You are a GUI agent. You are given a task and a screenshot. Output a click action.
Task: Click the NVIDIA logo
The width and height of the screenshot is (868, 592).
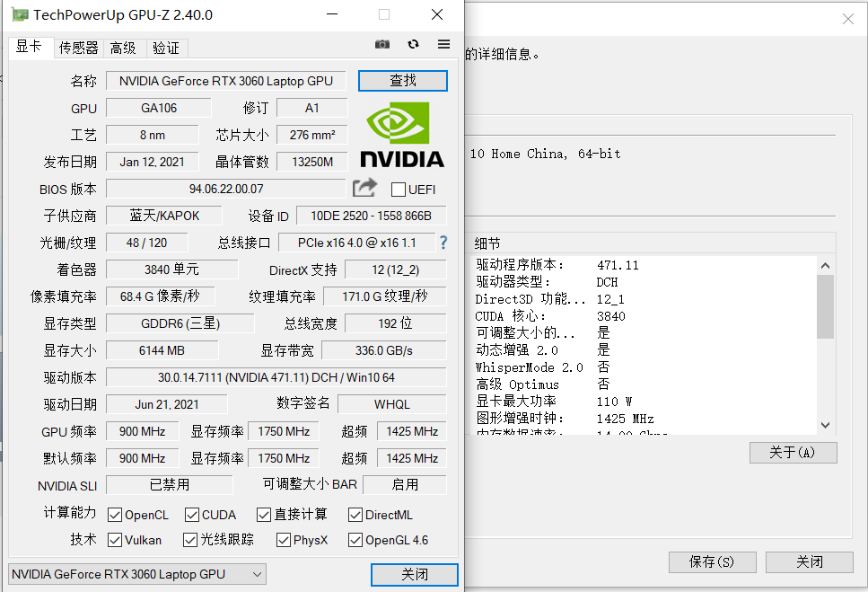[402, 135]
